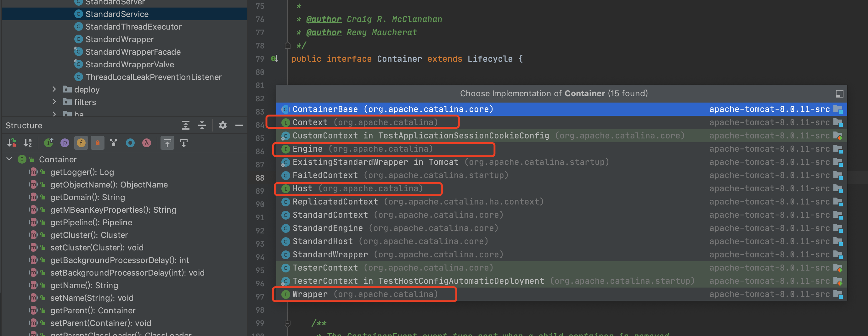
Task: Choose StandardWrapper implementation in popup
Action: [x=561, y=255]
